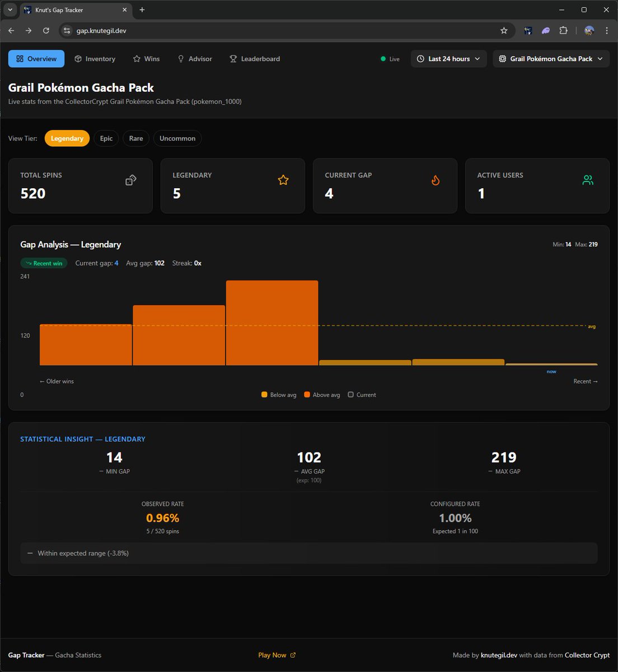Click the Recent win badge

(x=44, y=263)
